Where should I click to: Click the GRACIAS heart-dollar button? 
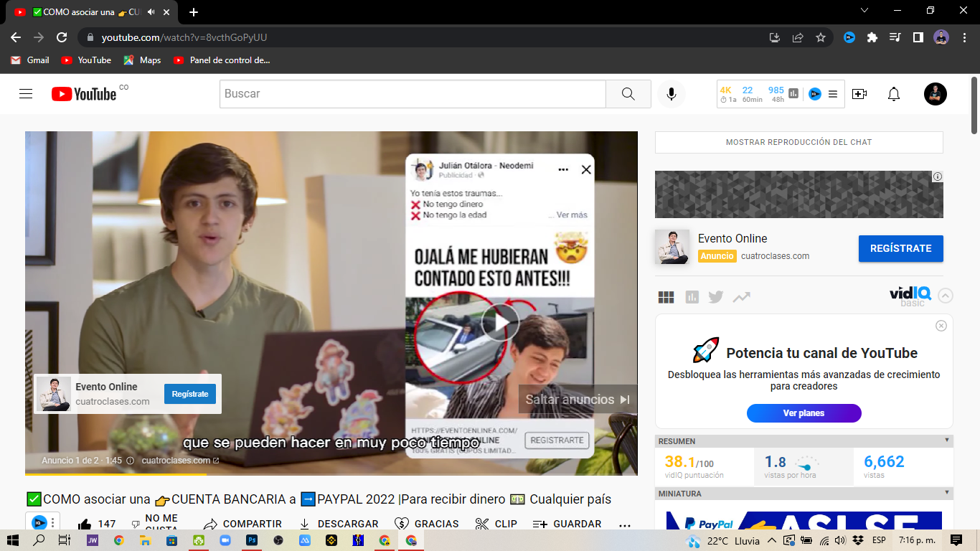coord(427,524)
